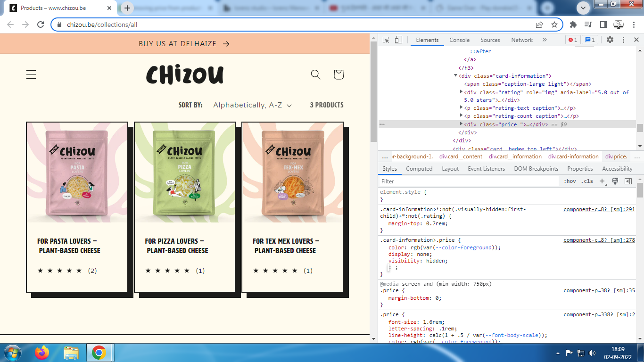Image resolution: width=644 pixels, height=362 pixels.
Task: Open the Sort By dropdown
Action: coord(252,105)
